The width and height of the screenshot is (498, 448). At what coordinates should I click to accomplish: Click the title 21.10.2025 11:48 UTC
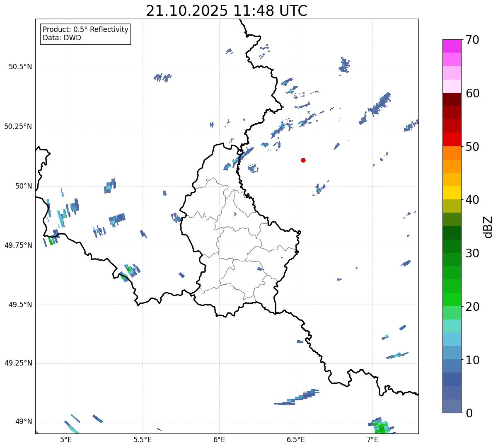pyautogui.click(x=227, y=11)
